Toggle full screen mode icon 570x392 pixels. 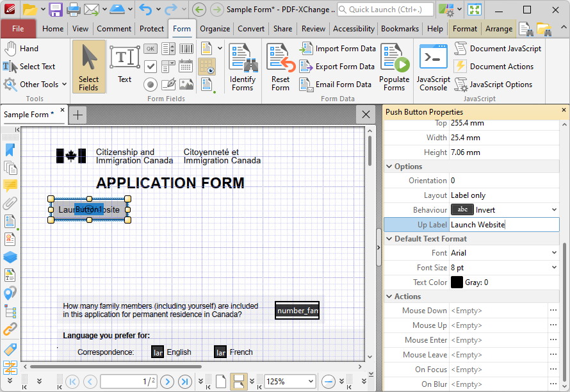pos(475,10)
